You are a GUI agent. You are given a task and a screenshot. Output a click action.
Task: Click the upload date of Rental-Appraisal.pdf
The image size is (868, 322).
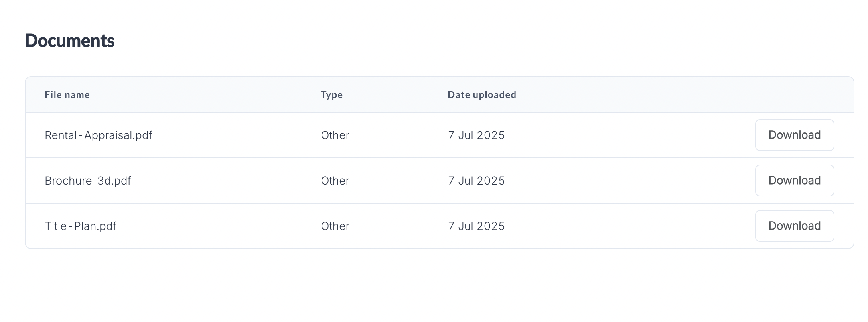point(476,135)
